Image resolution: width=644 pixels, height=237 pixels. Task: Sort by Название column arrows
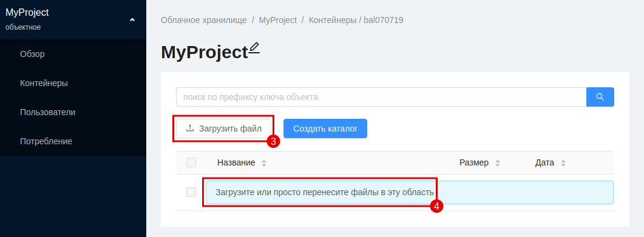point(264,163)
